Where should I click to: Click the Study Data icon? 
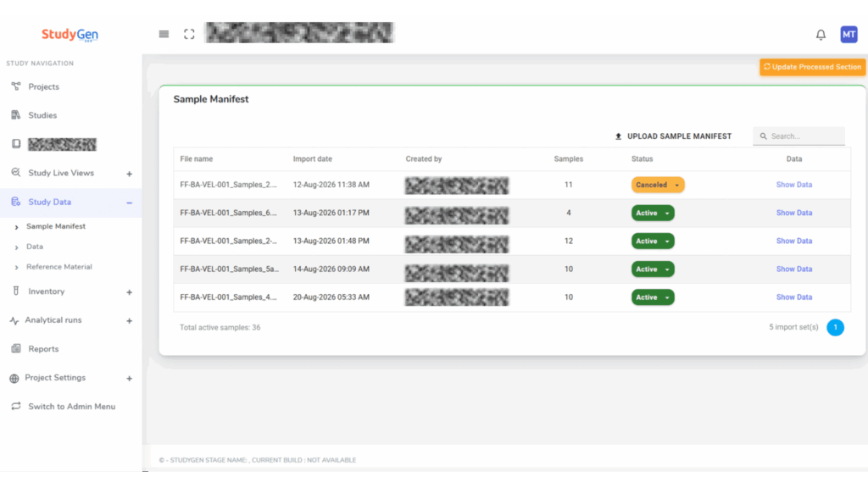click(16, 202)
